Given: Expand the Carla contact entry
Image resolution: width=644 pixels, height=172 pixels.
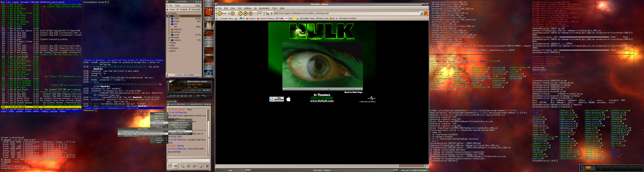Looking at the screenshot, I should pyautogui.click(x=169, y=19).
